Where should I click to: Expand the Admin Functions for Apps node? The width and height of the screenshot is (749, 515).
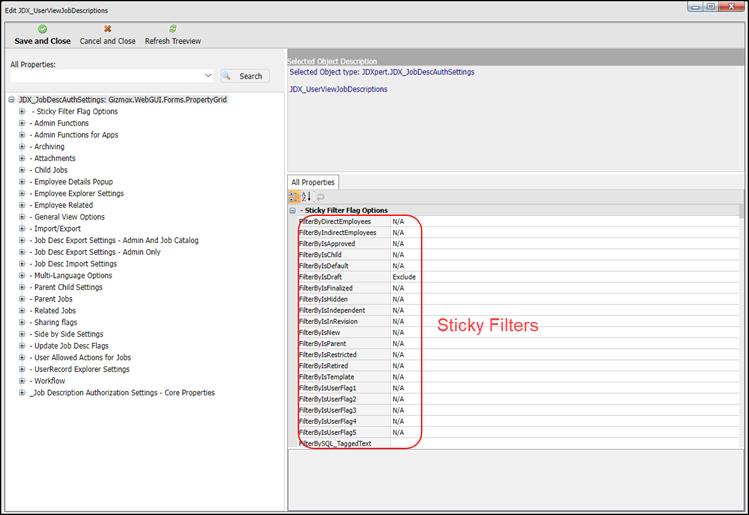coord(22,135)
